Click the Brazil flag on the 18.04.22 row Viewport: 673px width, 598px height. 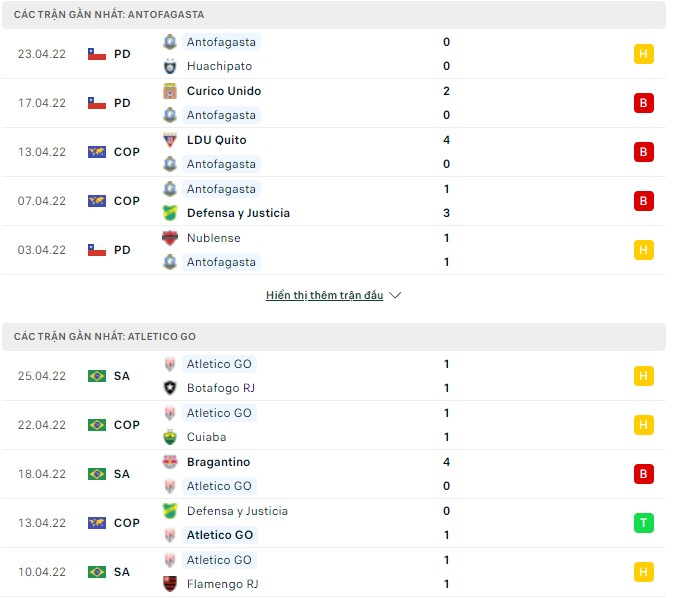(97, 474)
